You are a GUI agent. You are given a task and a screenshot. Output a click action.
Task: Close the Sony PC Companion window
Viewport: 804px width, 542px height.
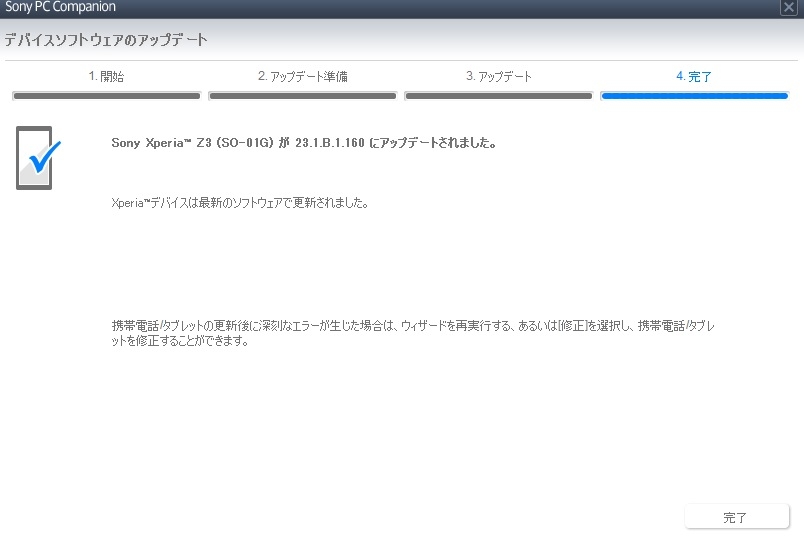click(x=788, y=7)
